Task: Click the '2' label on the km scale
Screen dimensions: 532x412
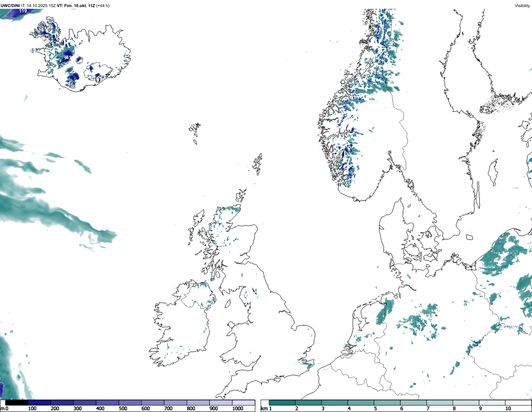Action: (297, 409)
